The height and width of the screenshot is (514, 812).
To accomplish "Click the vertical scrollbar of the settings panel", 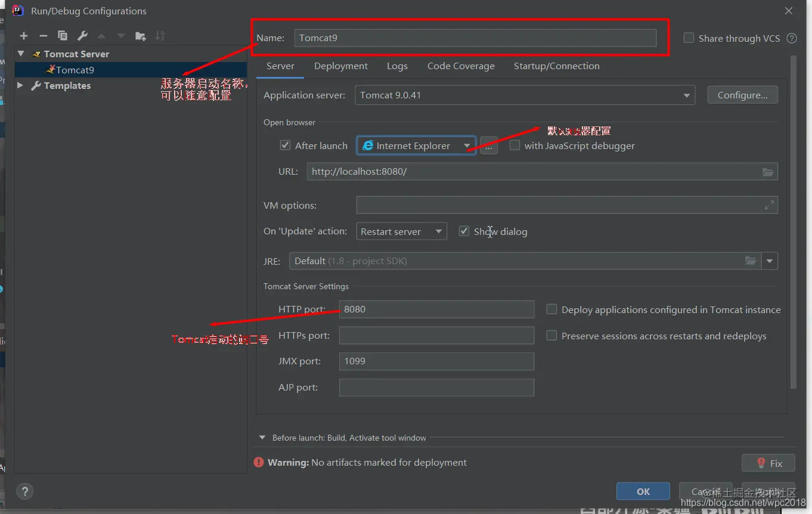I will 793,222.
